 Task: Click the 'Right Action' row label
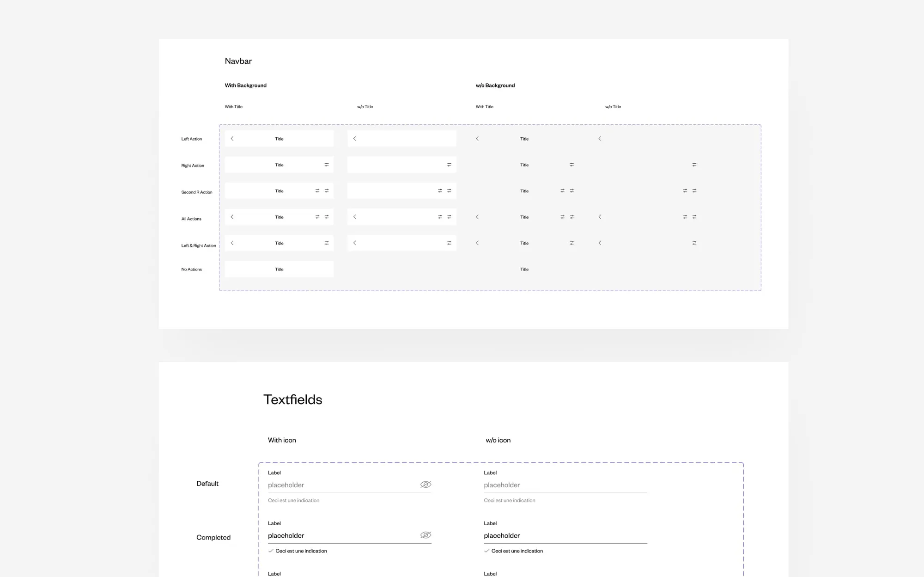pyautogui.click(x=193, y=166)
